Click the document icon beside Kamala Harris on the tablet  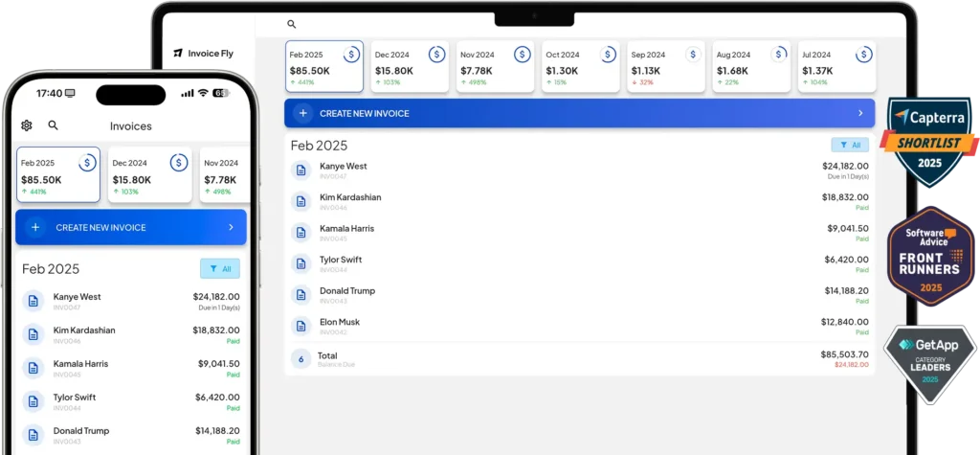pyautogui.click(x=301, y=233)
